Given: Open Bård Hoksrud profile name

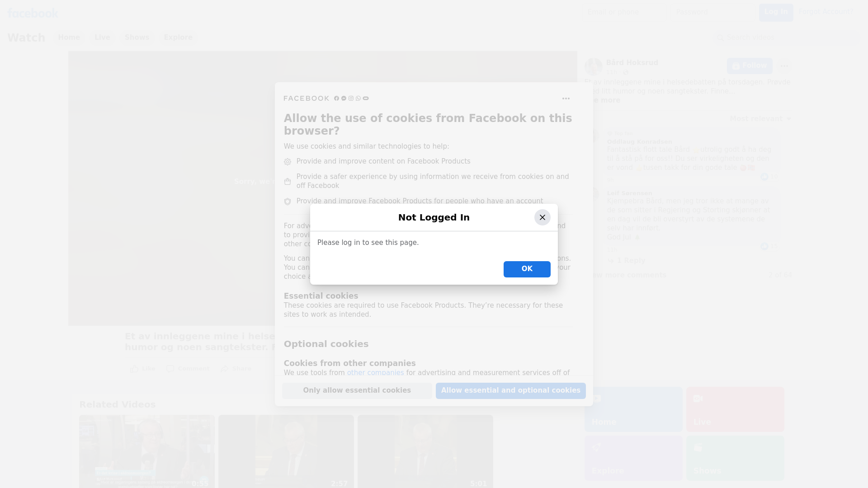Looking at the screenshot, I should pyautogui.click(x=632, y=63).
